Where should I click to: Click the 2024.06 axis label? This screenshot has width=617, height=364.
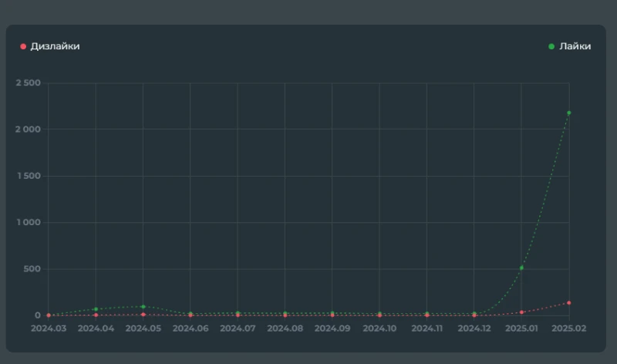coord(190,329)
